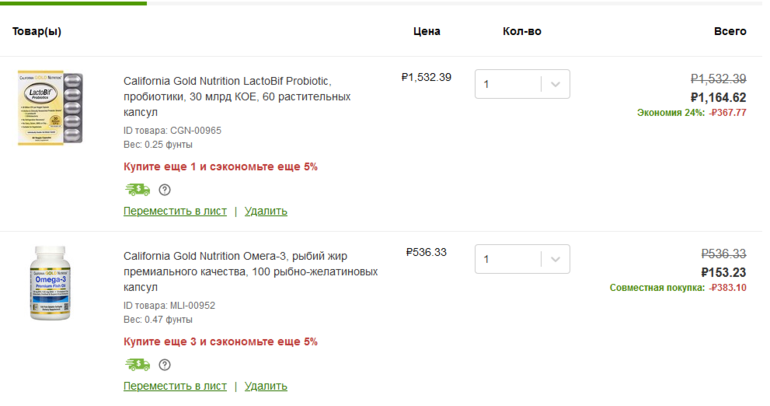
Task: Click the shipping truck icon under Omega-3
Action: (137, 364)
